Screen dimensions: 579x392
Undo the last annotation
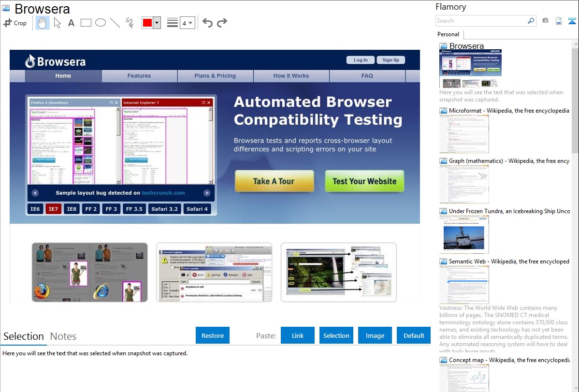207,23
